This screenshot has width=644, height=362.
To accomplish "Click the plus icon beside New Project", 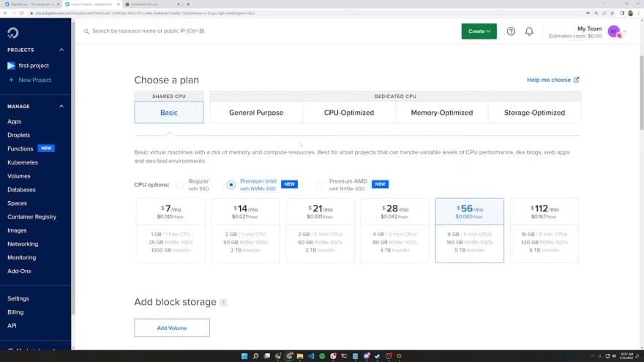I will [x=11, y=80].
